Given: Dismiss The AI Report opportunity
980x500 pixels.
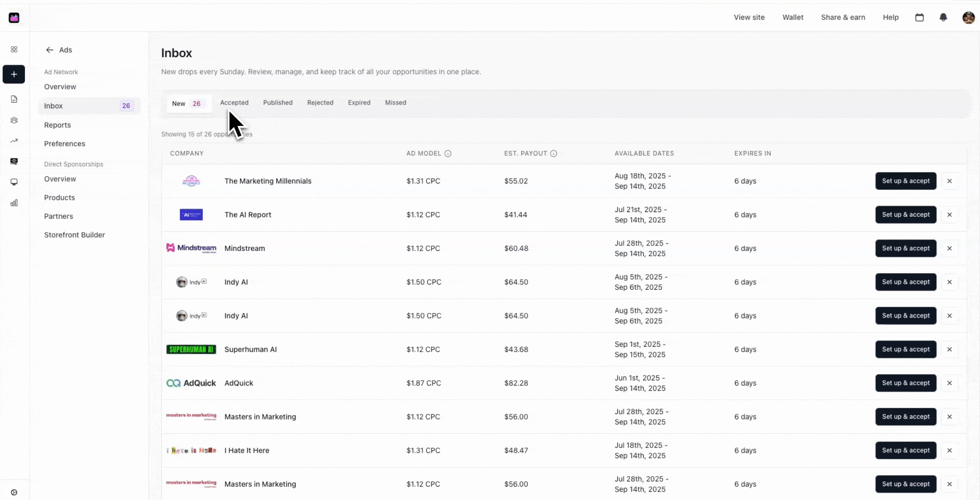Looking at the screenshot, I should click(949, 215).
